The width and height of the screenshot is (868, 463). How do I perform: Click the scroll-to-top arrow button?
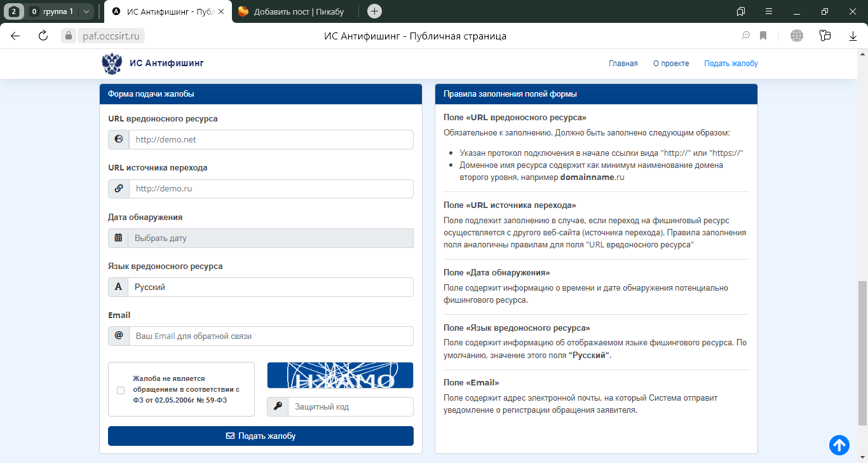[839, 445]
